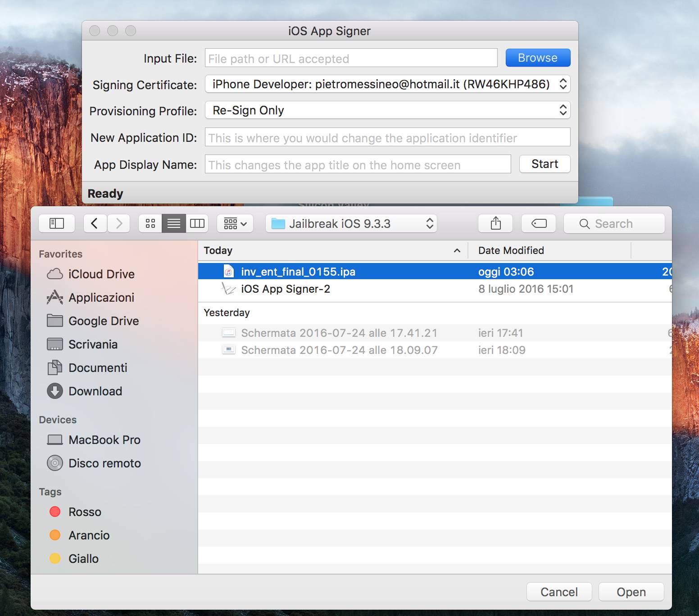Select Schermata 2016-07-24 alle 18.09.07
This screenshot has height=616, width=699.
pos(435,350)
